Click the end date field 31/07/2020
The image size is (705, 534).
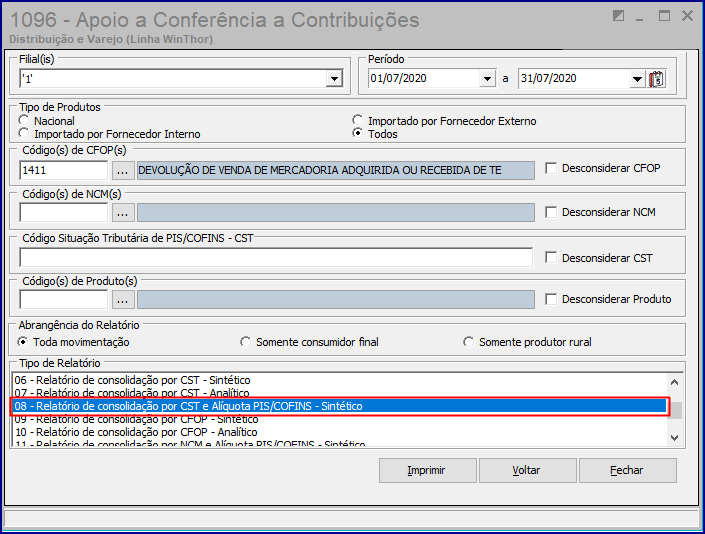(x=574, y=79)
